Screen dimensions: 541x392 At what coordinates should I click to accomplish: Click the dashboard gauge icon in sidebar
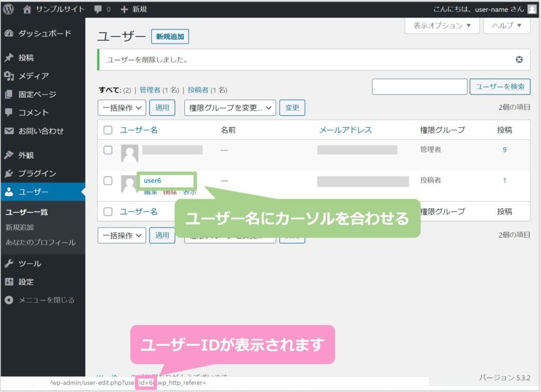(x=9, y=33)
